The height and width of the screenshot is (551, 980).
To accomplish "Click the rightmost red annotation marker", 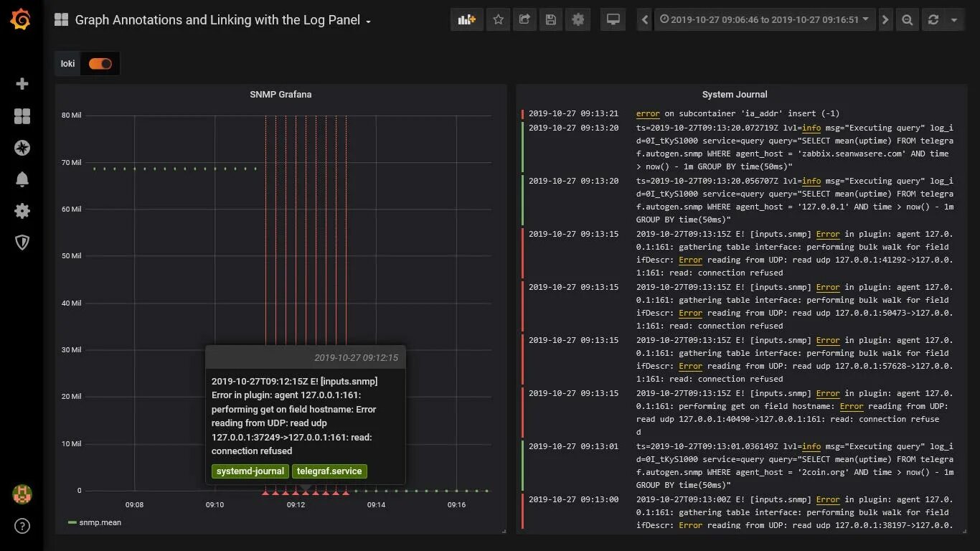I will point(347,493).
